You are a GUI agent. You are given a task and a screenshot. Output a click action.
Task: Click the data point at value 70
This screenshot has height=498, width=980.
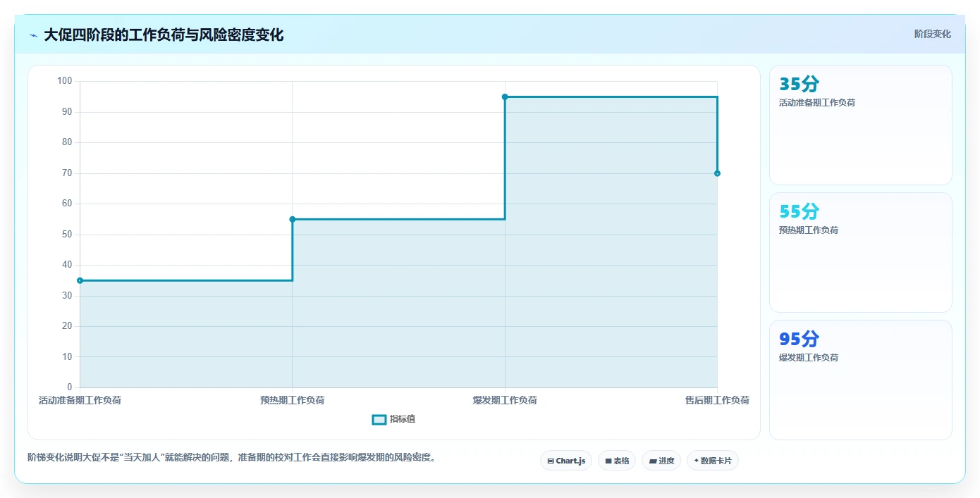(717, 173)
